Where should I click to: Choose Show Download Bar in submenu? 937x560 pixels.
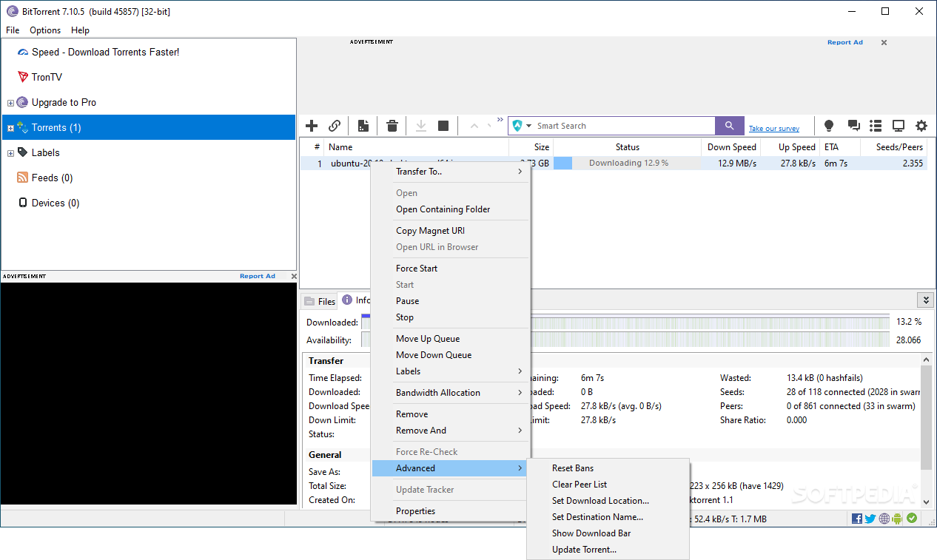[x=608, y=533]
